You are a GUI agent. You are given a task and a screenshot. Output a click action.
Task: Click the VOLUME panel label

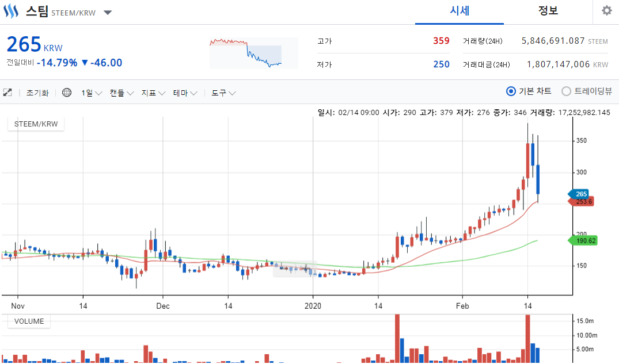click(x=29, y=321)
